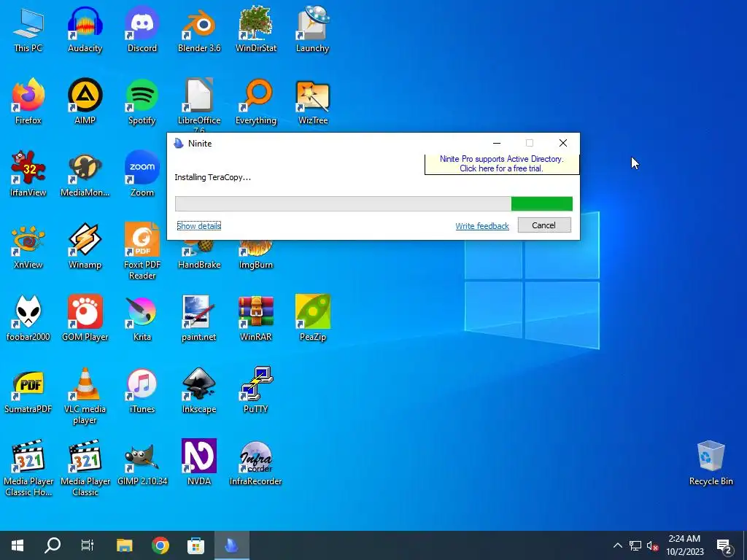747x560 pixels.
Task: Select the WinDirStat shortcut
Action: coord(256,29)
